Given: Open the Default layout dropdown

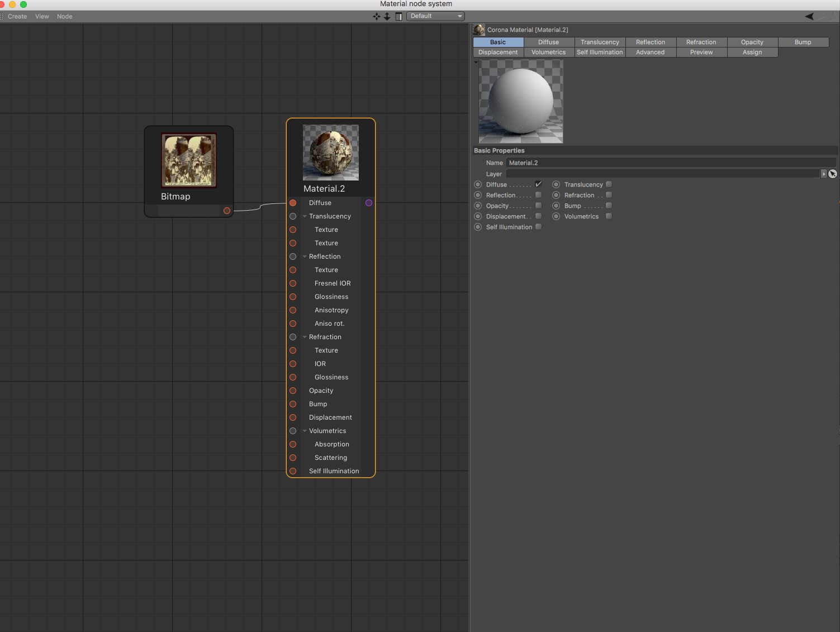Looking at the screenshot, I should [435, 16].
